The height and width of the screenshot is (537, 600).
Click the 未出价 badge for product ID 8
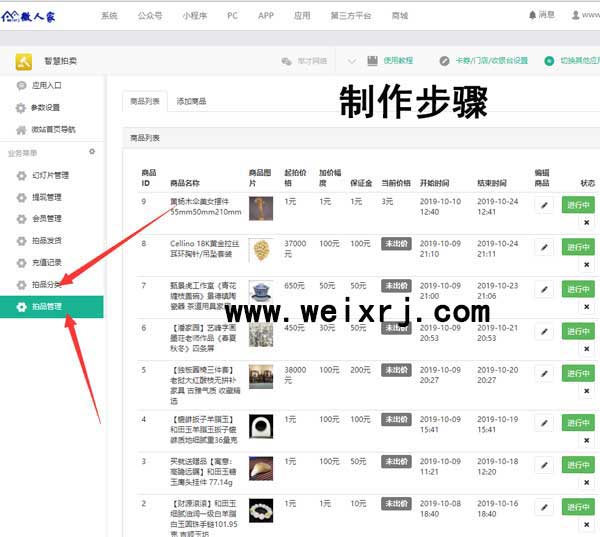click(x=396, y=244)
